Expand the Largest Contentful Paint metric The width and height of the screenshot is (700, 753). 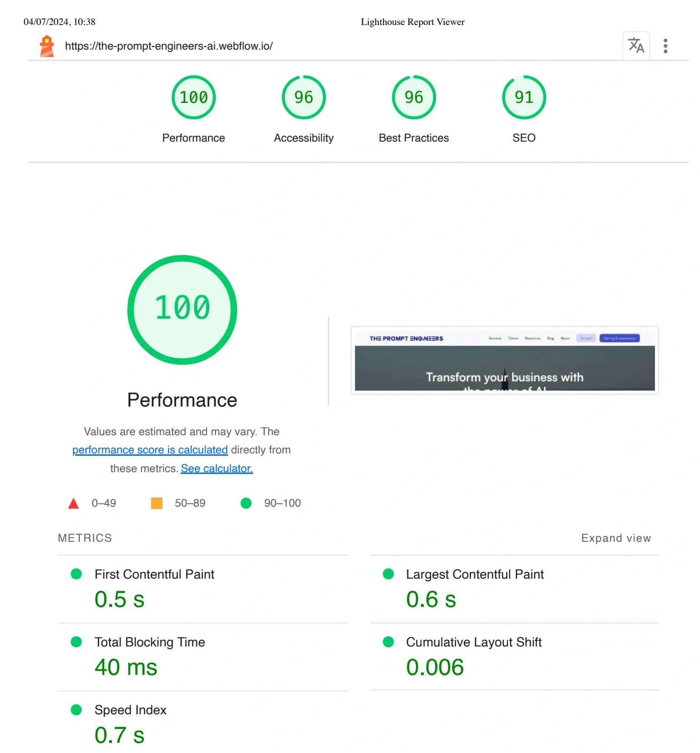coord(514,589)
